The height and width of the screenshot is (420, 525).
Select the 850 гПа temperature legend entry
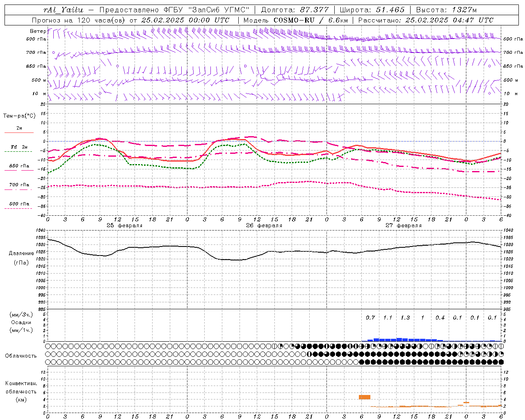coord(19,166)
